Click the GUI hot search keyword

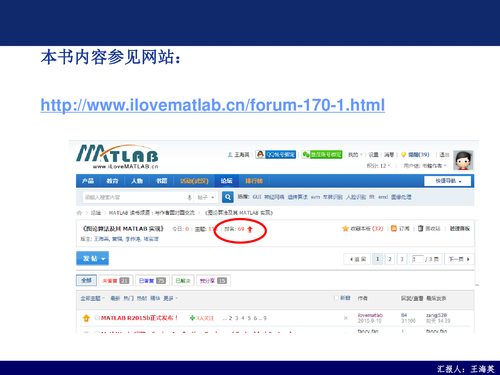pos(257,197)
